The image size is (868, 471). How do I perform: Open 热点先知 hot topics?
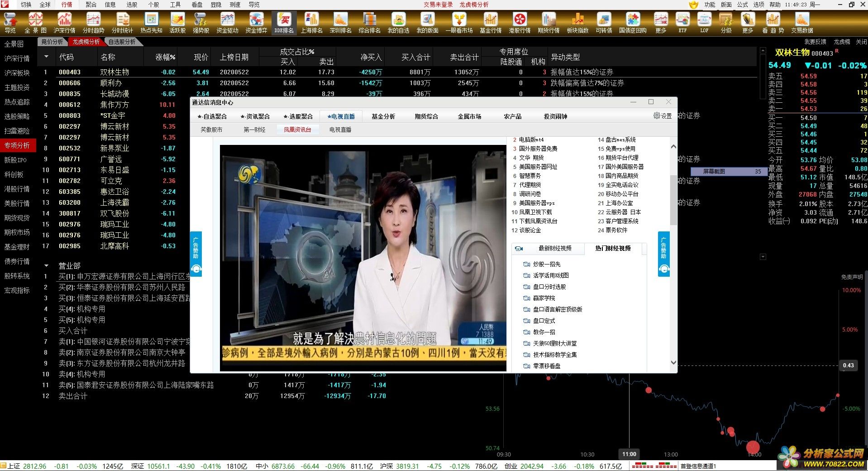pyautogui.click(x=151, y=23)
